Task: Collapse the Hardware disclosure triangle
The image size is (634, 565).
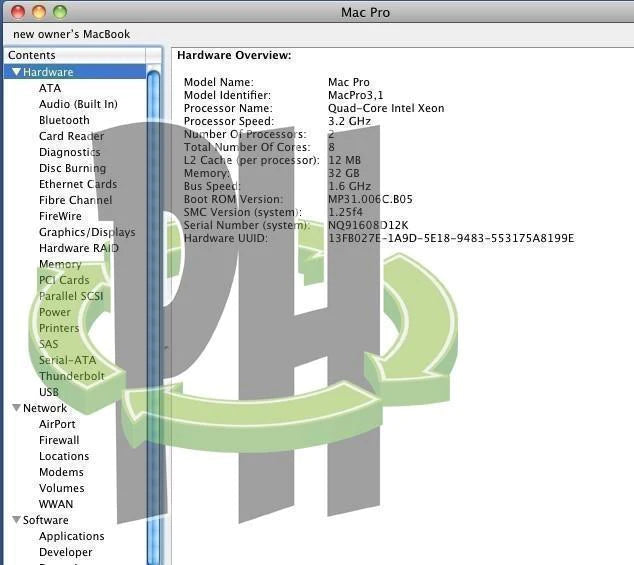Action: pos(16,72)
